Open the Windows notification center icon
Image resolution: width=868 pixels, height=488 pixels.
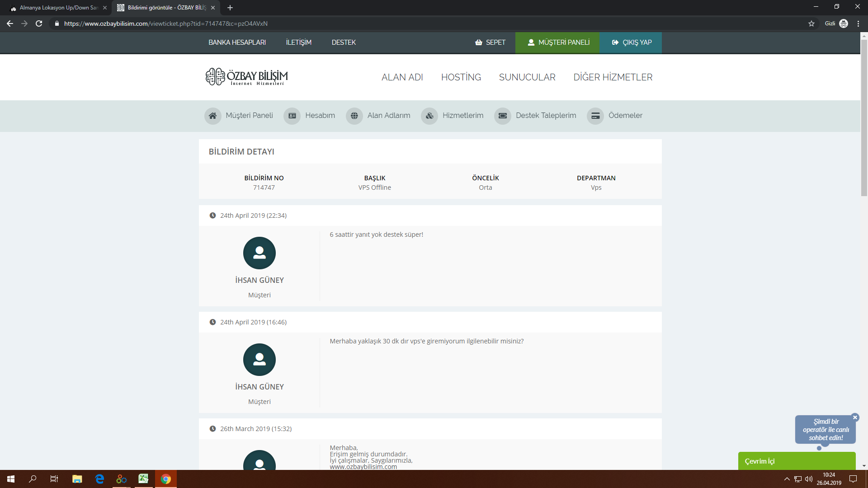coord(853,479)
